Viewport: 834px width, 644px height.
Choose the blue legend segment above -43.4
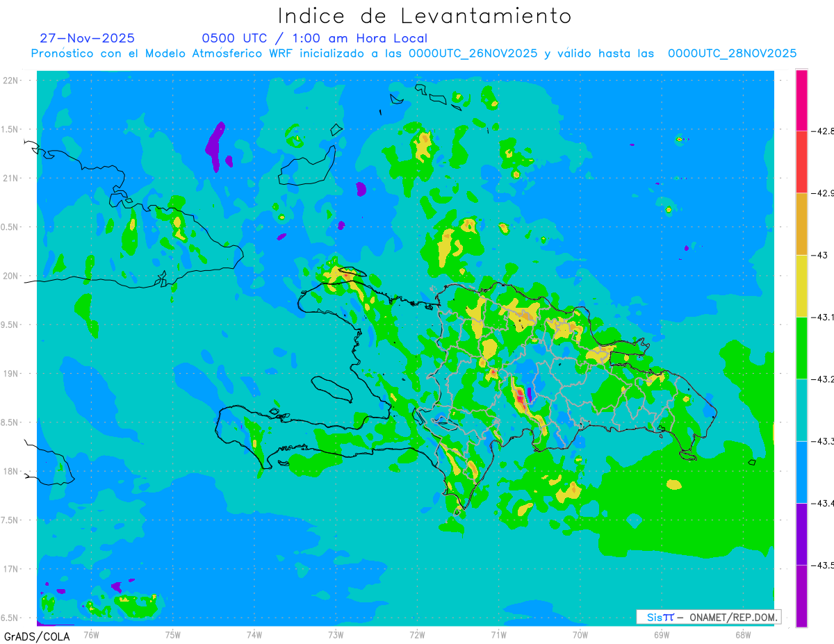coord(801,472)
